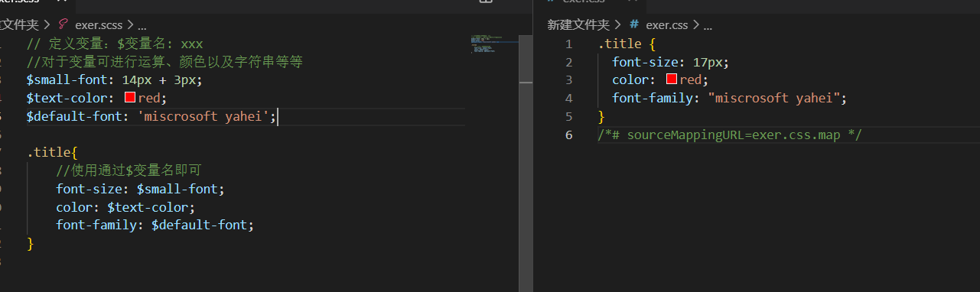Select line number 6 in exer.css
The height and width of the screenshot is (292, 980).
pos(568,135)
